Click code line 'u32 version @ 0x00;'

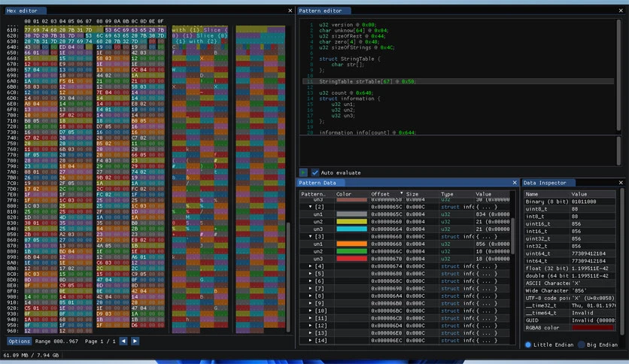pyautogui.click(x=348, y=25)
